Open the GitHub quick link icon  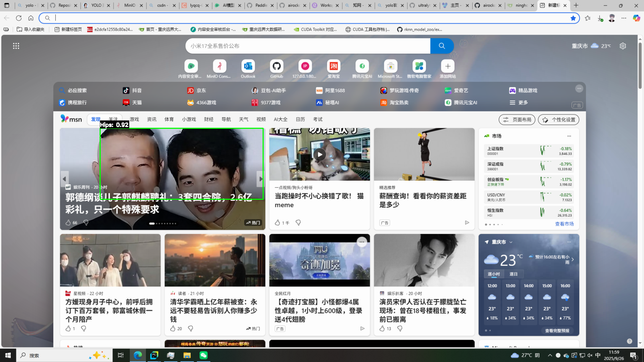[x=277, y=66]
